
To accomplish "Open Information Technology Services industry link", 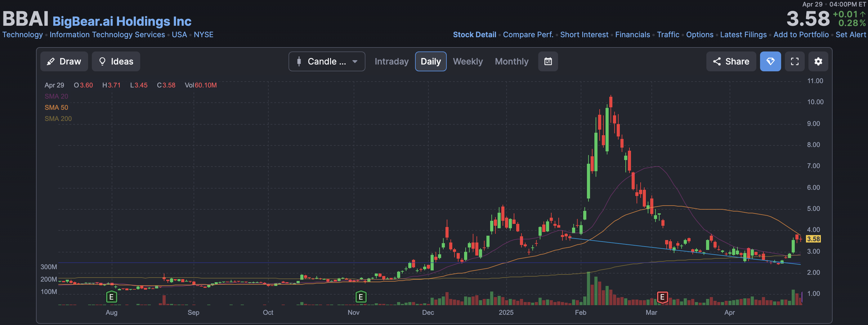I will tap(107, 35).
